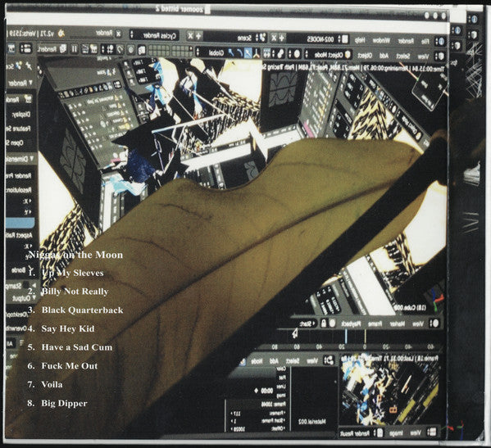Screen dimensions: 491x448
Task: Click the blue current frame line in timeline
Action: pos(345,336)
